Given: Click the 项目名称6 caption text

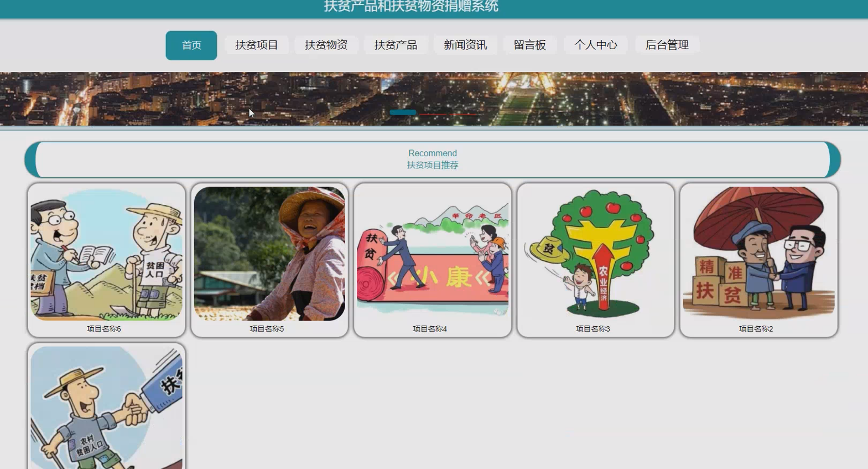Looking at the screenshot, I should coord(104,329).
